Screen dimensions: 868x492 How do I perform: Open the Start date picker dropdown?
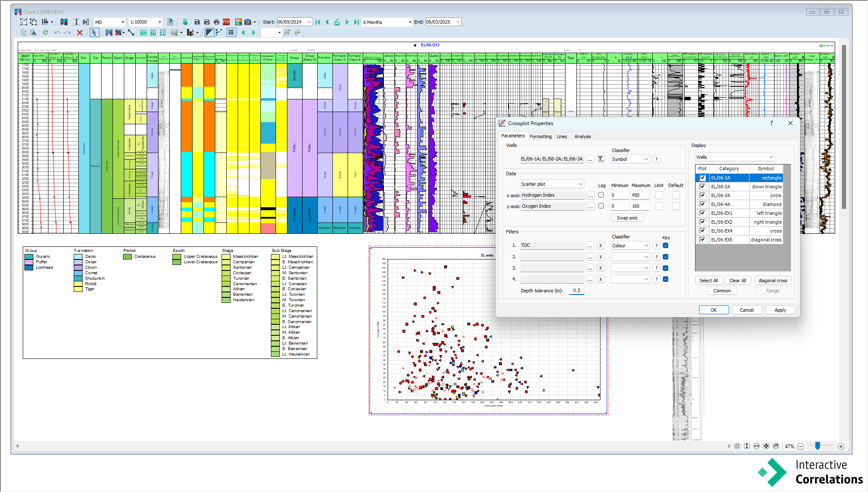pyautogui.click(x=309, y=22)
